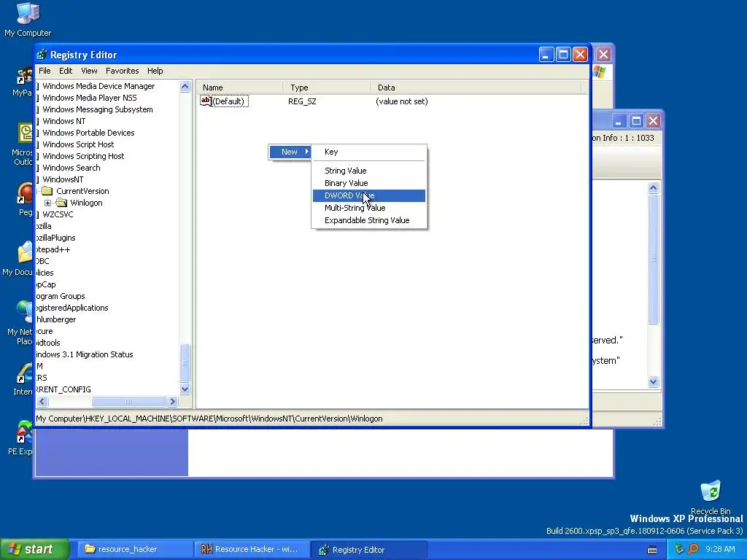Click the tree pane scroll up arrow
747x560 pixels.
coord(185,86)
